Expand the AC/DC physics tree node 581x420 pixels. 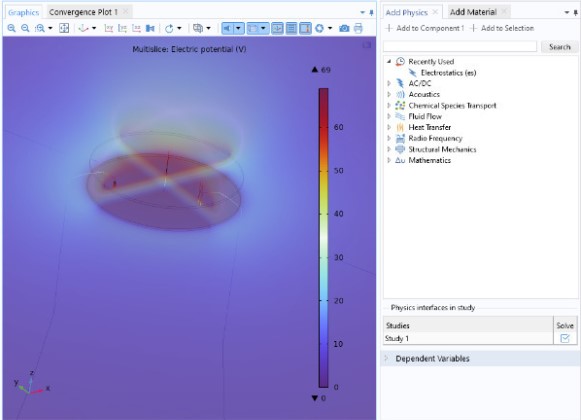[x=389, y=83]
